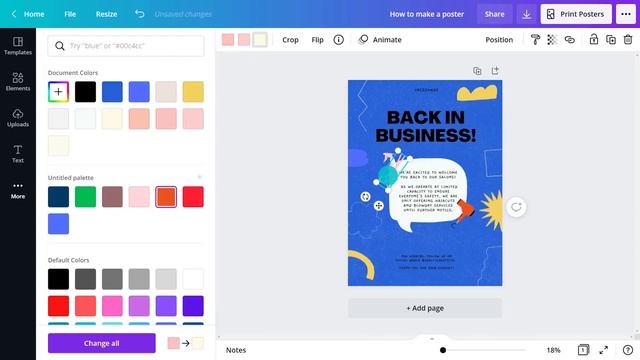Viewport: 640px width, 360px height.
Task: Click the poster title How to make a poster
Action: 427,14
